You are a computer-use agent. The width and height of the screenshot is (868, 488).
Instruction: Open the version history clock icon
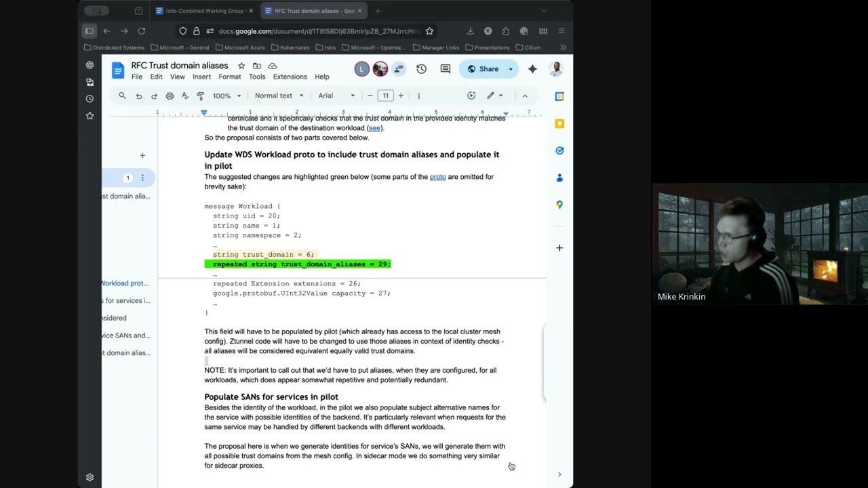421,68
